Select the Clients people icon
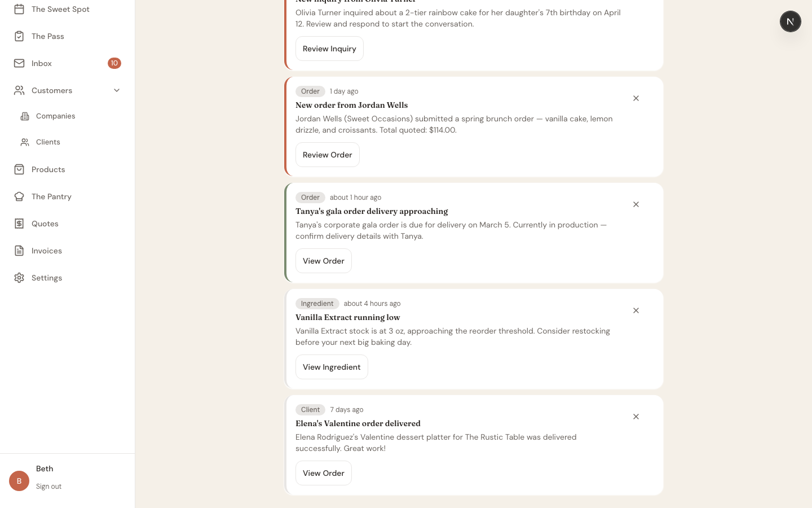 click(x=25, y=142)
